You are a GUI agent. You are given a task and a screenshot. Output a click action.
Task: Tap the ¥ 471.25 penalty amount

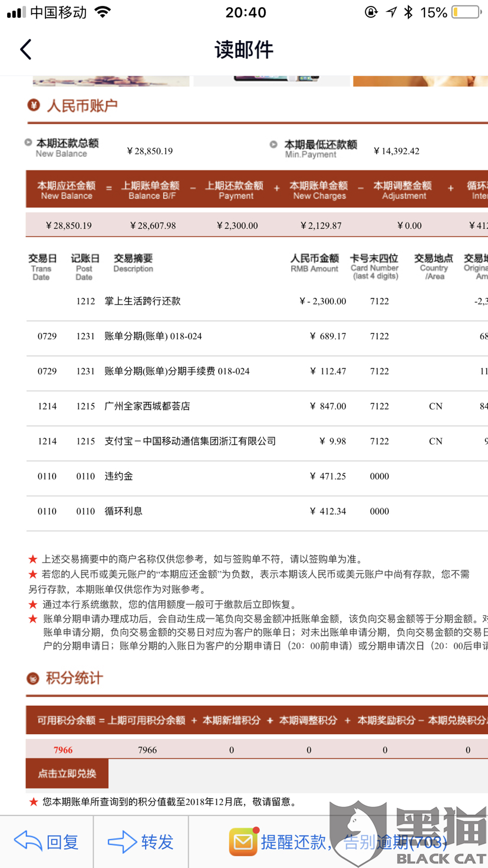[x=328, y=476]
